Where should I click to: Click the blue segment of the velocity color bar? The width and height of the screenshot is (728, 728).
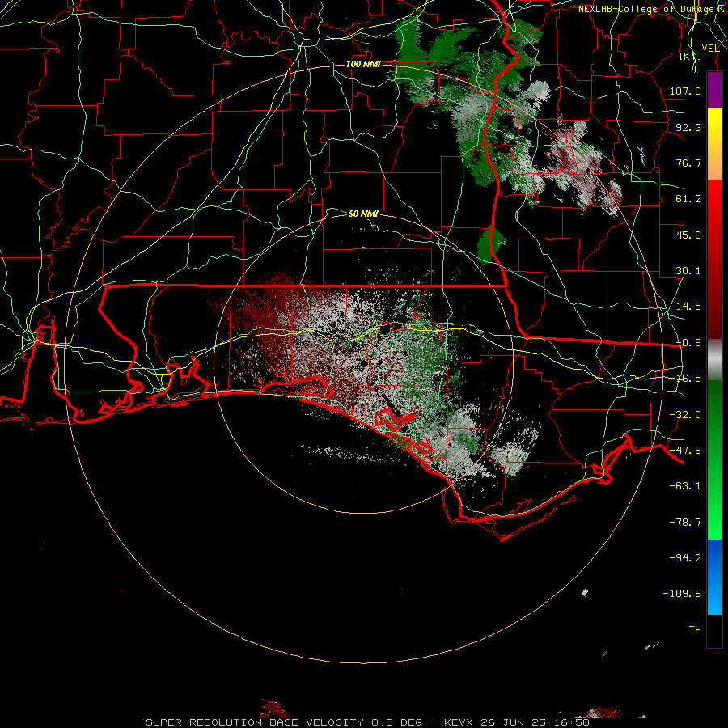click(714, 577)
